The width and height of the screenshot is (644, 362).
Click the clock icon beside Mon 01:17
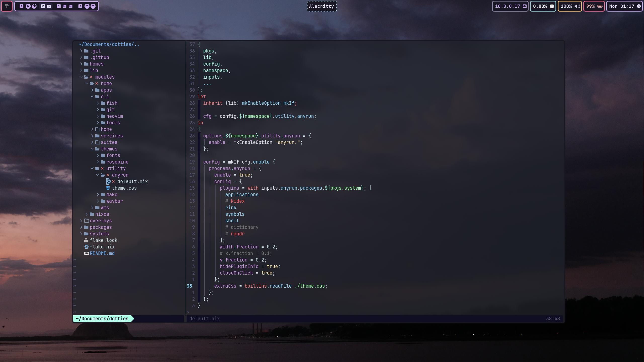click(639, 6)
